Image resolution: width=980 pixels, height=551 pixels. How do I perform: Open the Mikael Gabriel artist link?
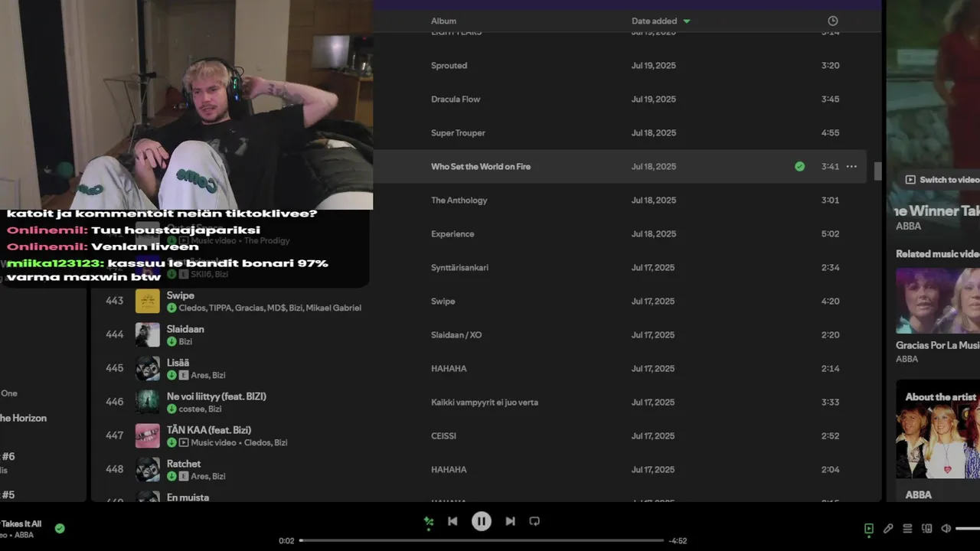coord(333,308)
